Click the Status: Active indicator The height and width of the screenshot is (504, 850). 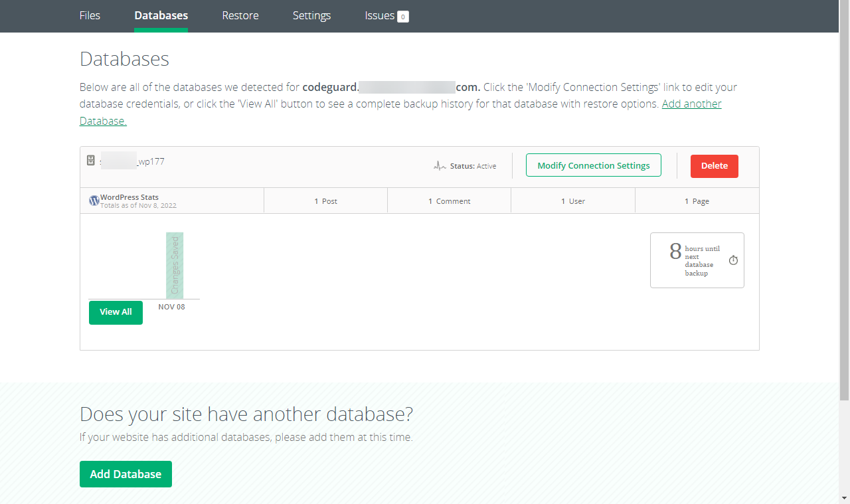475,166
